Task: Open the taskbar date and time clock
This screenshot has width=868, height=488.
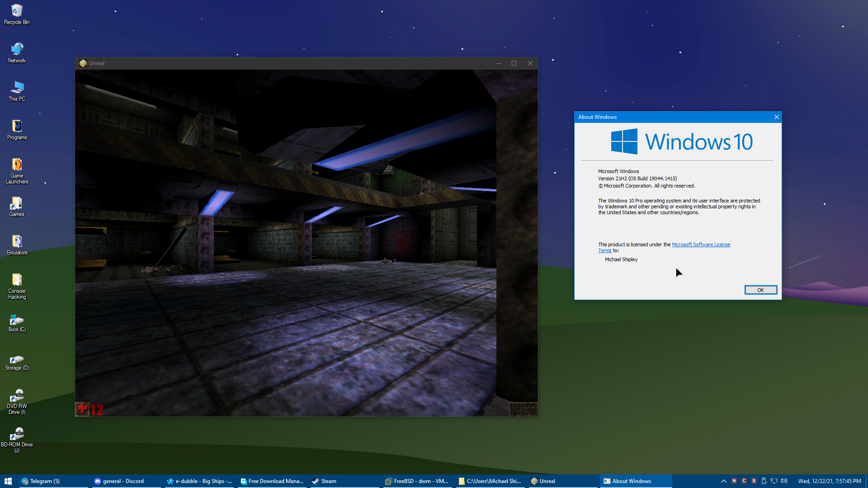Action: (x=830, y=481)
